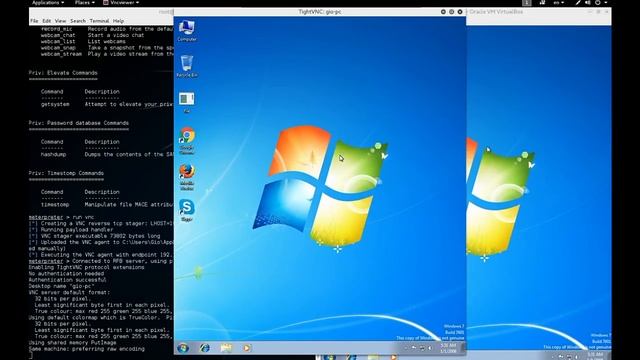Click 'timestomp' command in terminal
The width and height of the screenshot is (640, 360).
click(x=55, y=204)
